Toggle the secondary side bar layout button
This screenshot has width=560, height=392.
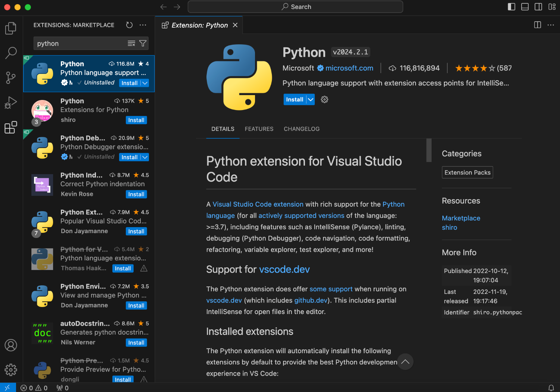pyautogui.click(x=538, y=7)
